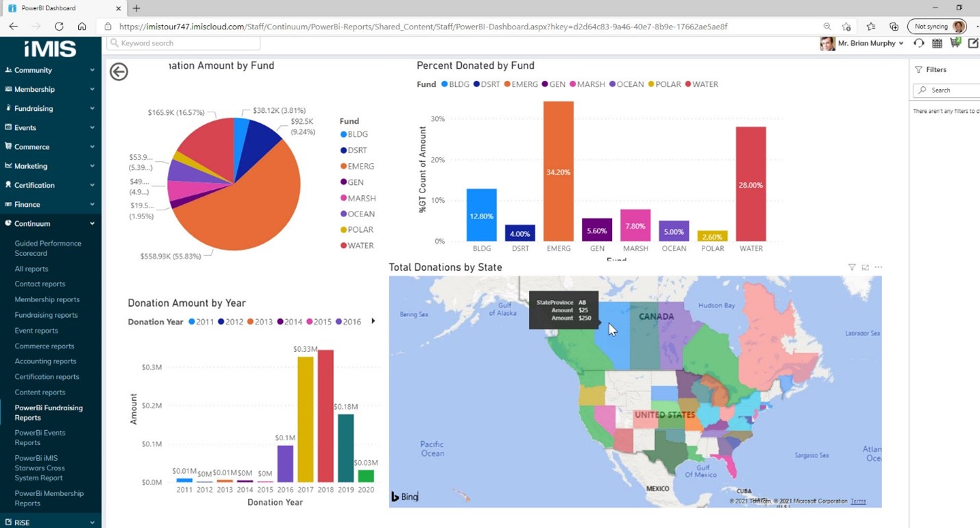Collapse the Continuum menu

pyautogui.click(x=50, y=223)
